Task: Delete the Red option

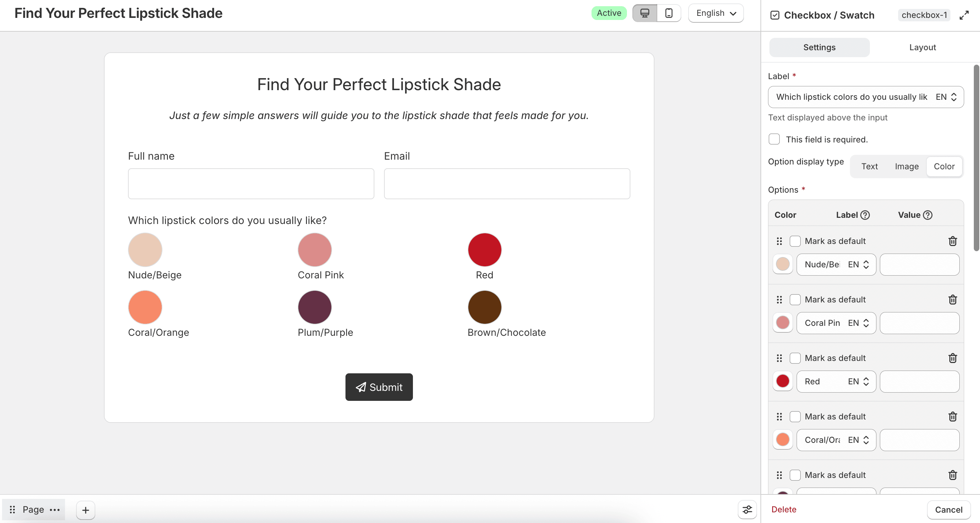Action: 952,358
